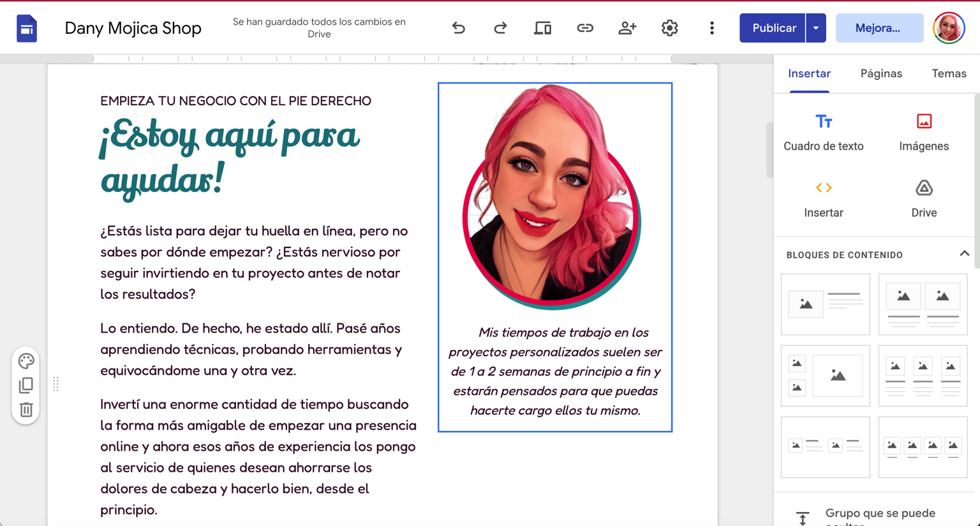
Task: Change section background with the palette icon
Action: click(26, 361)
